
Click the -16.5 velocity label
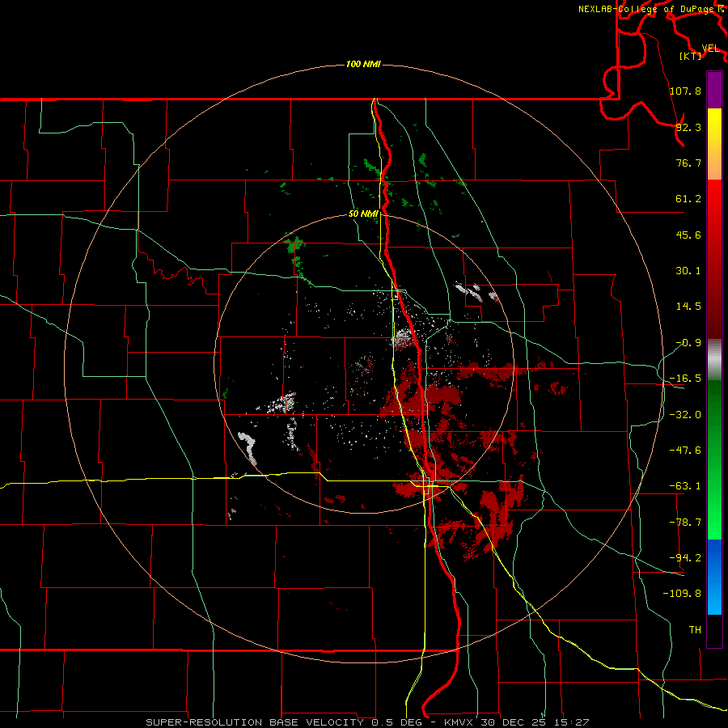(685, 379)
